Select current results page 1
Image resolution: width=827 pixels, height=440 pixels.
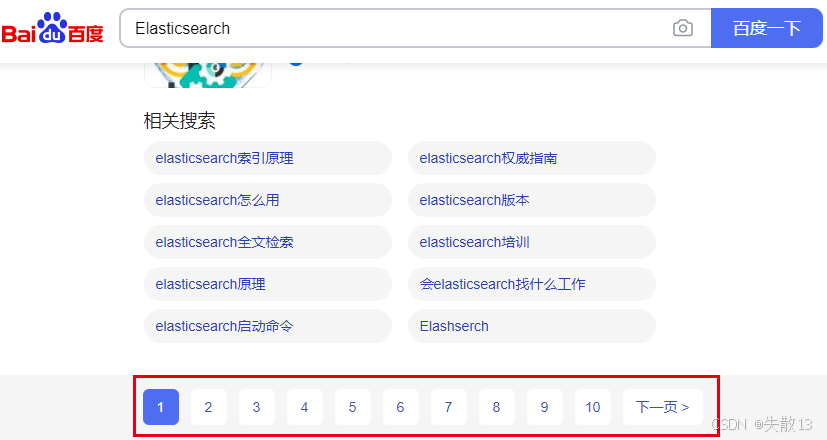tap(161, 407)
